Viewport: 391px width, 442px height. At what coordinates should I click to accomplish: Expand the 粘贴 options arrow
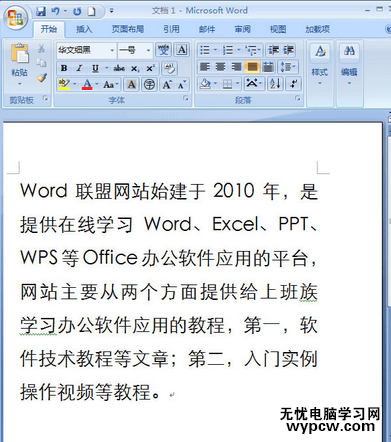click(20, 83)
